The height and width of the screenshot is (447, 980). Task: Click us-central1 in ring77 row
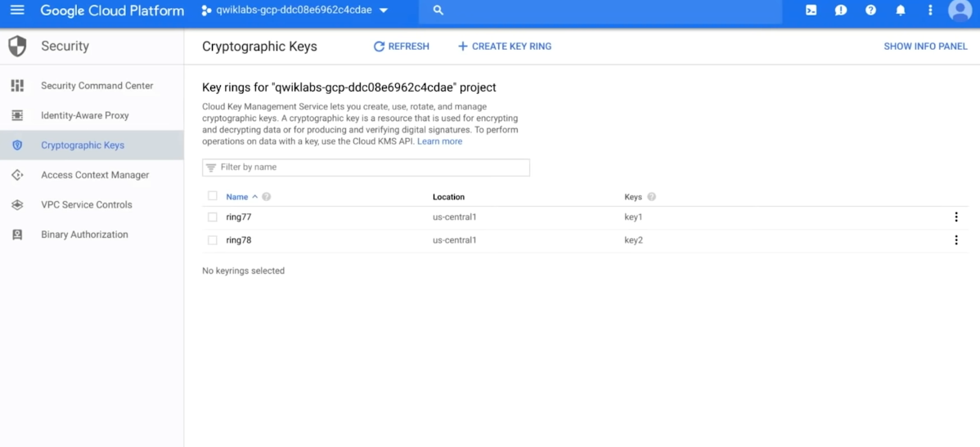click(454, 217)
